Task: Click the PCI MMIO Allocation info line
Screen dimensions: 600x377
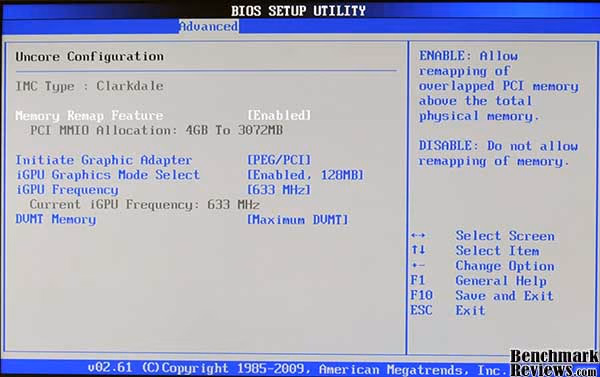Action: click(x=157, y=131)
